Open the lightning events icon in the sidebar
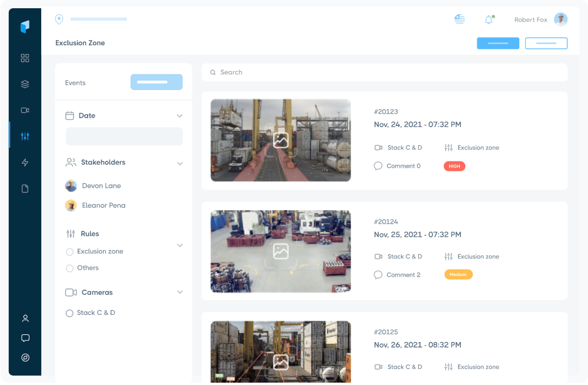This screenshot has width=588, height=385. 25,162
